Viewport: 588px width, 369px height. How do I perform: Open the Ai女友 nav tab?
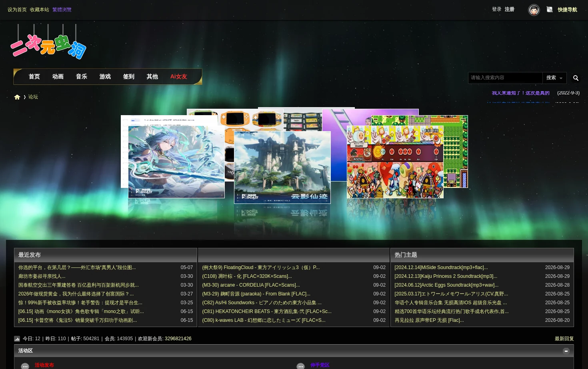coord(179,76)
